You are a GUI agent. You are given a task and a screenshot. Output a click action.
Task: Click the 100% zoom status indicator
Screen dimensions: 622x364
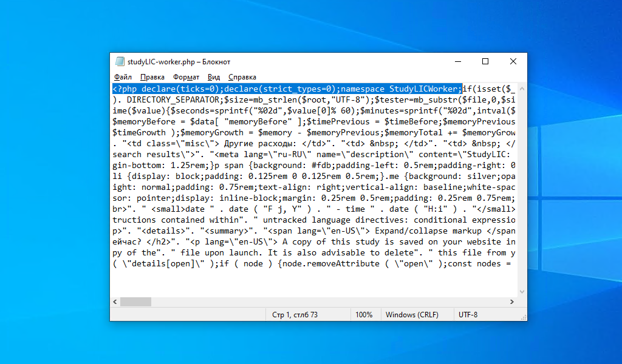coord(364,314)
